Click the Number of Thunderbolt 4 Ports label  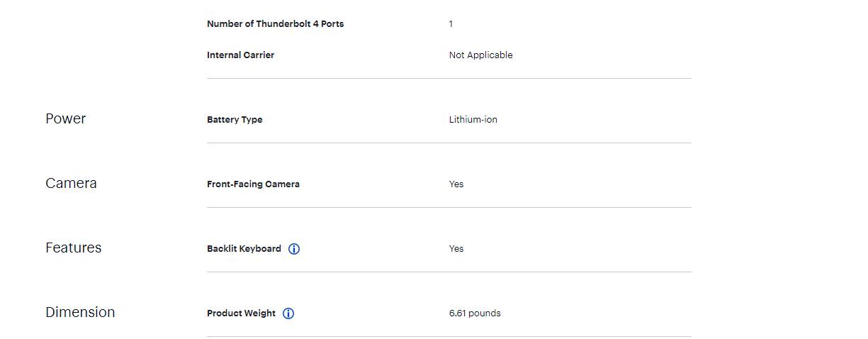pyautogui.click(x=276, y=24)
